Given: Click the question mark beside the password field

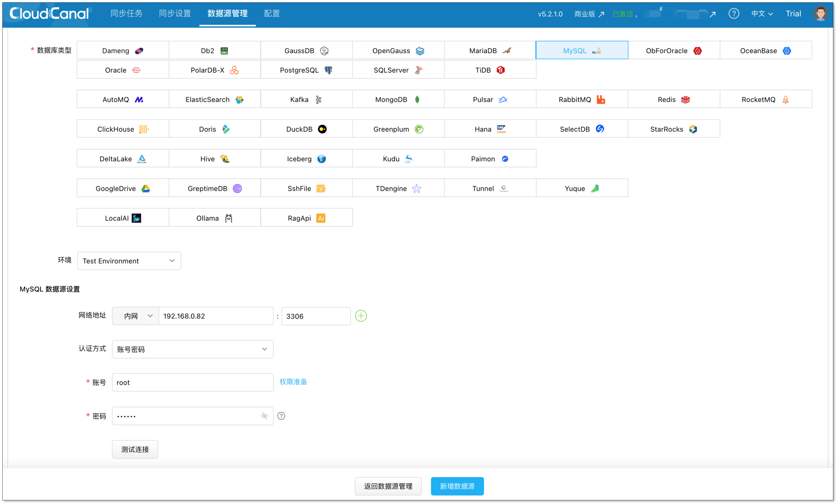Looking at the screenshot, I should click(281, 416).
